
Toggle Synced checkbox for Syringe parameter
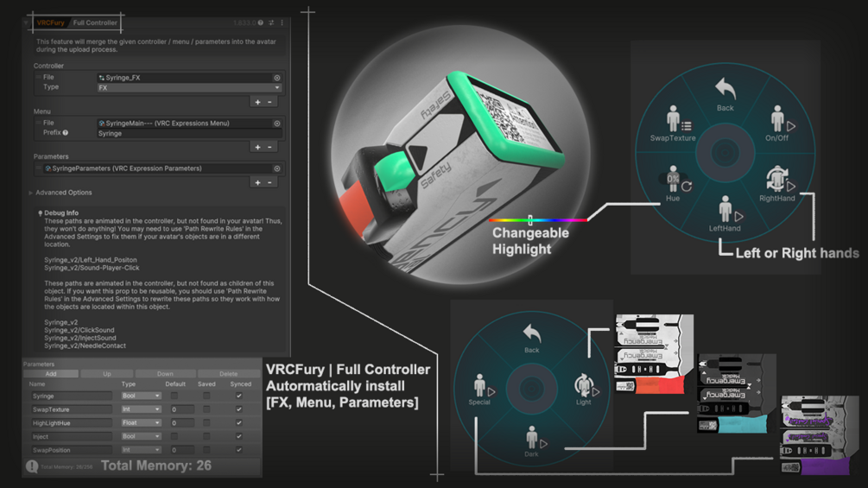pyautogui.click(x=239, y=396)
